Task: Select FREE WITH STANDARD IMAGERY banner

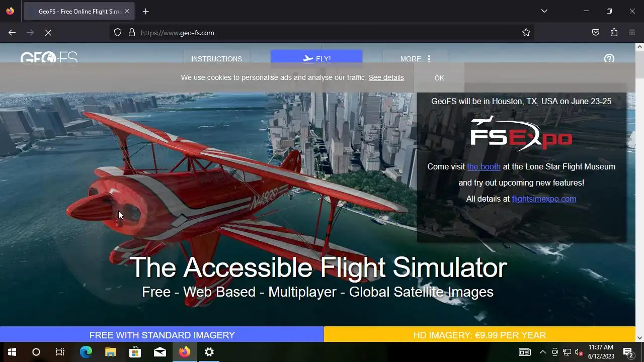Action: click(162, 335)
